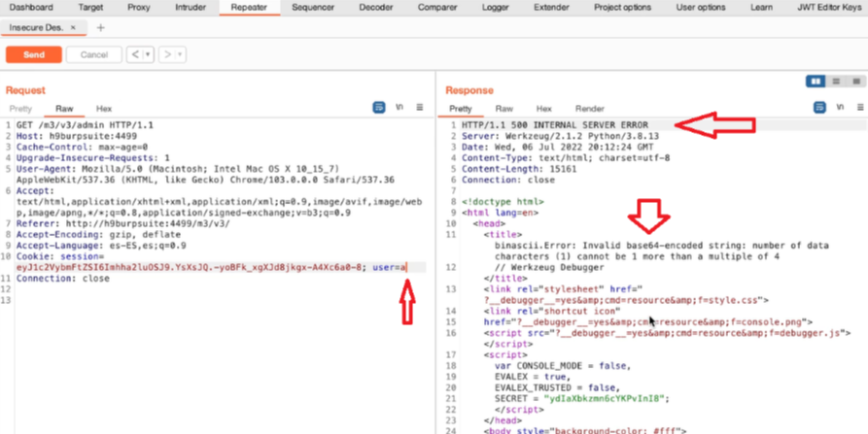The height and width of the screenshot is (434, 868).
Task: Add a new repeater tab
Action: [x=100, y=27]
